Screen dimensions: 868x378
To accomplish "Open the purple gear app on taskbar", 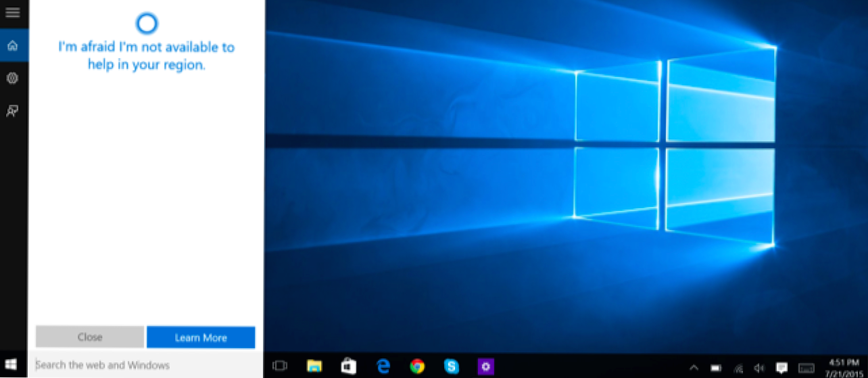I will pyautogui.click(x=485, y=366).
